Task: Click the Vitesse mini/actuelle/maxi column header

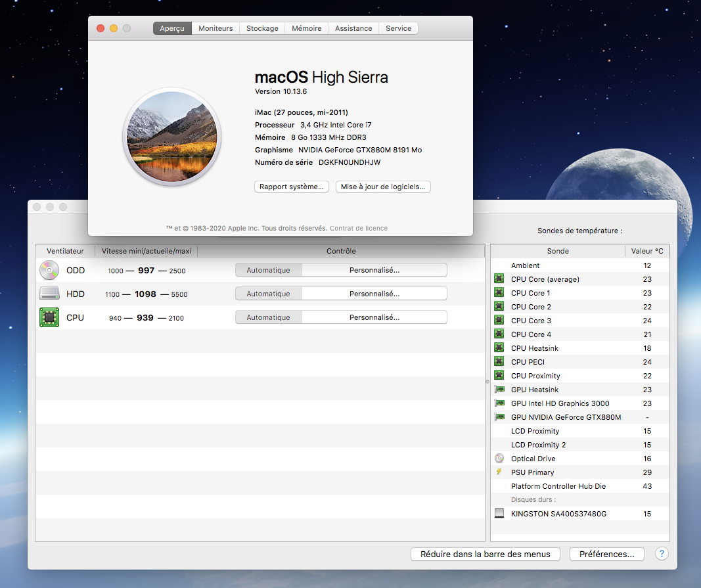Action: coord(147,251)
